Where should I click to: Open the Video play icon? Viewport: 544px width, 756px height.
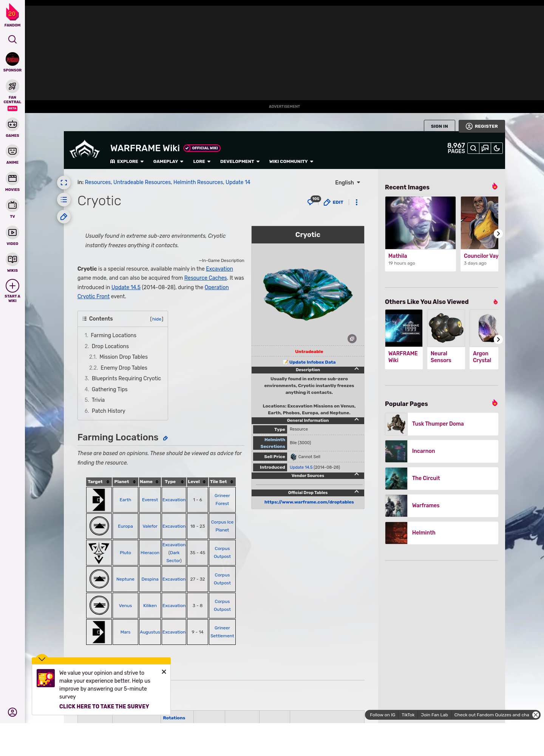point(12,232)
